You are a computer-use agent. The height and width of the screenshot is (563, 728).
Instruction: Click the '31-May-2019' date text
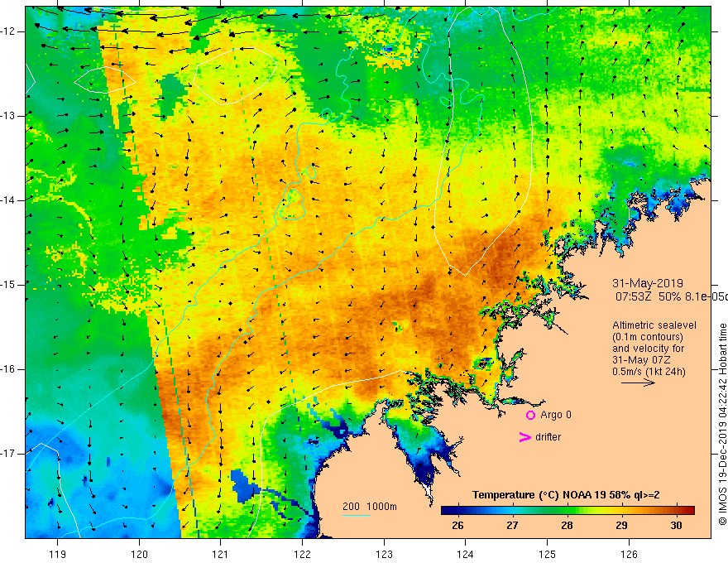coord(648,283)
